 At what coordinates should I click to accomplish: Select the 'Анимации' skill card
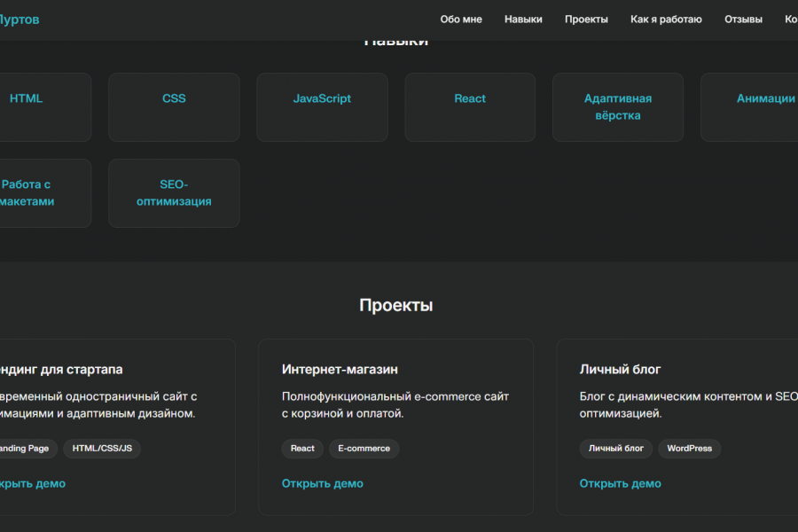[749, 107]
